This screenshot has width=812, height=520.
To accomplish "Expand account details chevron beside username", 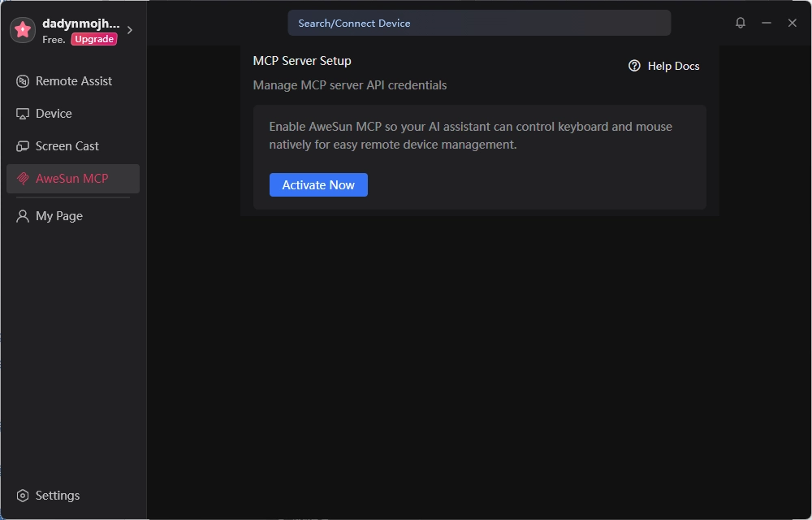I will point(130,30).
